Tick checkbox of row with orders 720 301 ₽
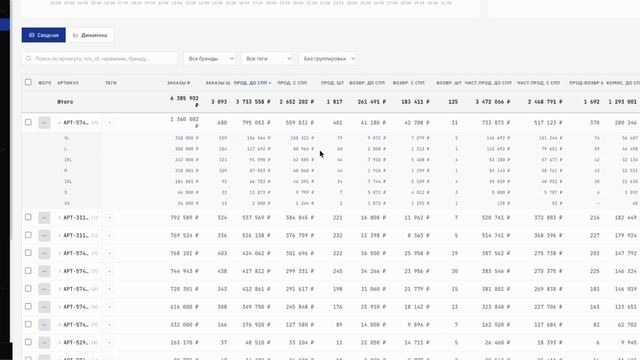640x360 pixels. point(28,289)
